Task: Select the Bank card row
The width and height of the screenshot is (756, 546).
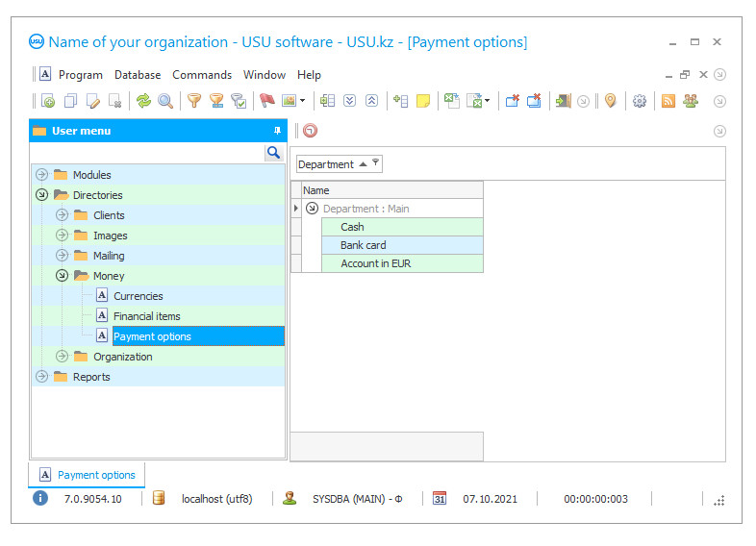Action: 402,245
